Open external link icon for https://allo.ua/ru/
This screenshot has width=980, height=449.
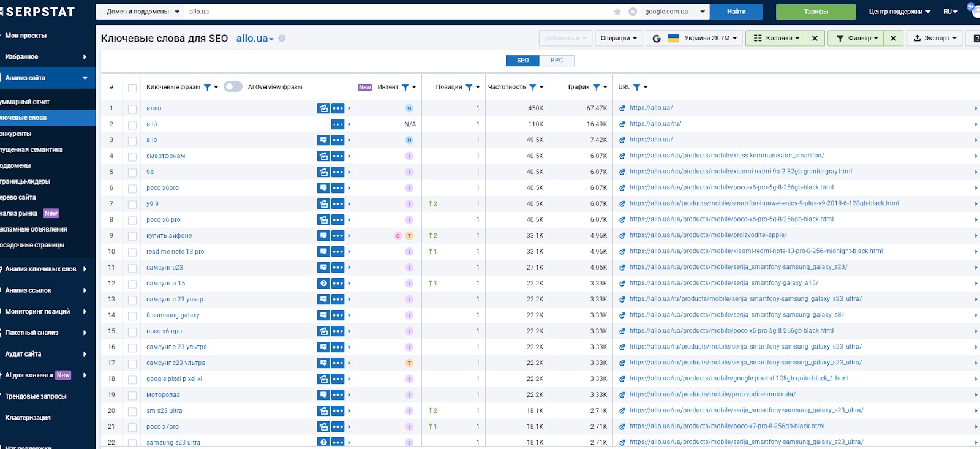click(622, 124)
